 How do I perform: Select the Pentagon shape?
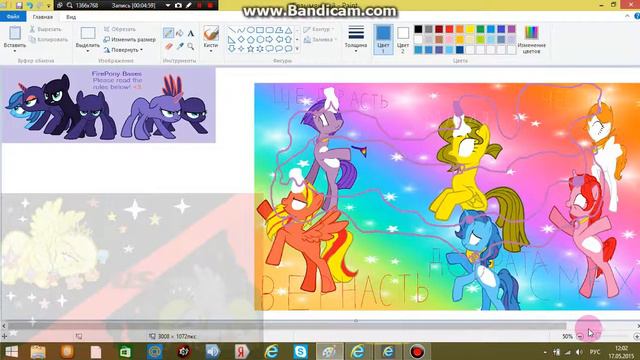pyautogui.click(x=251, y=40)
